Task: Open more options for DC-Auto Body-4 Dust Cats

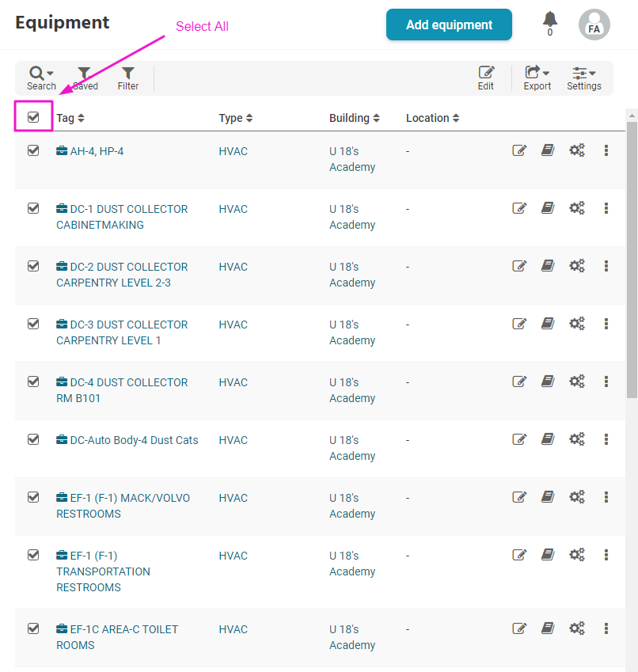Action: point(606,440)
